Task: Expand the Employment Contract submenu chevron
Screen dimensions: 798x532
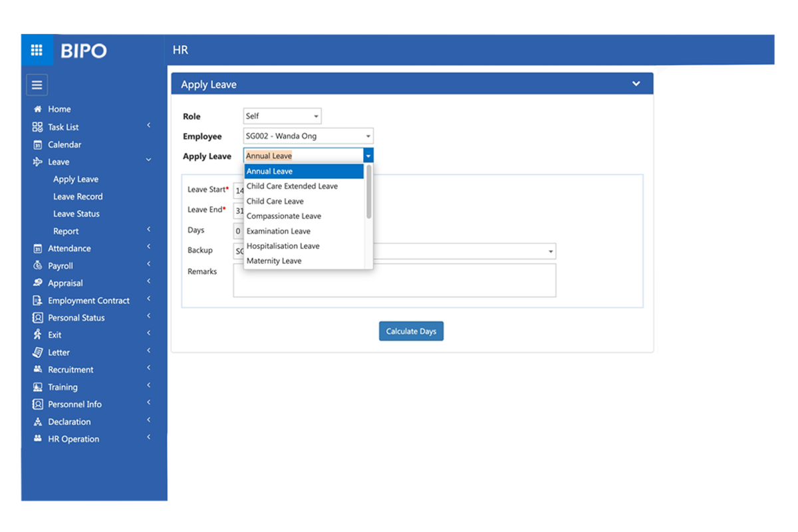Action: (149, 299)
